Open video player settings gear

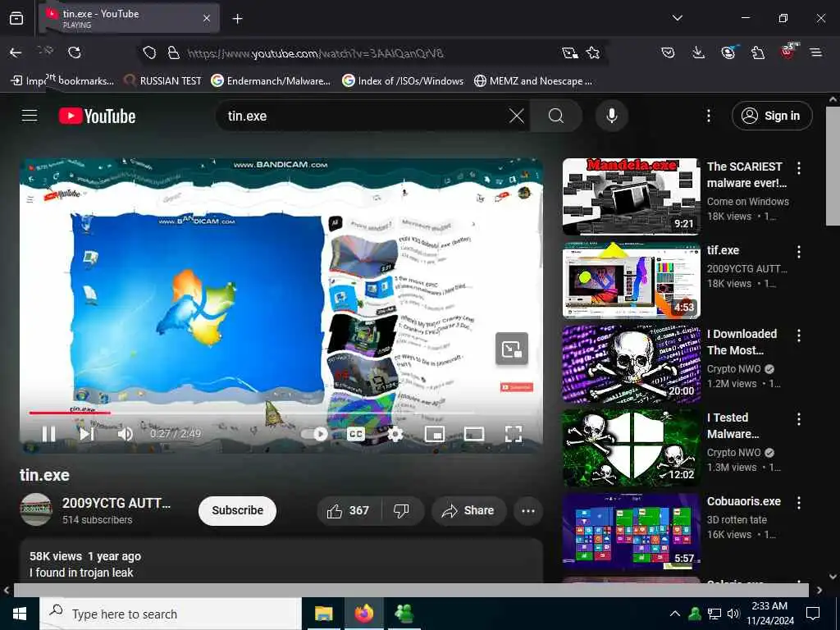pyautogui.click(x=395, y=434)
